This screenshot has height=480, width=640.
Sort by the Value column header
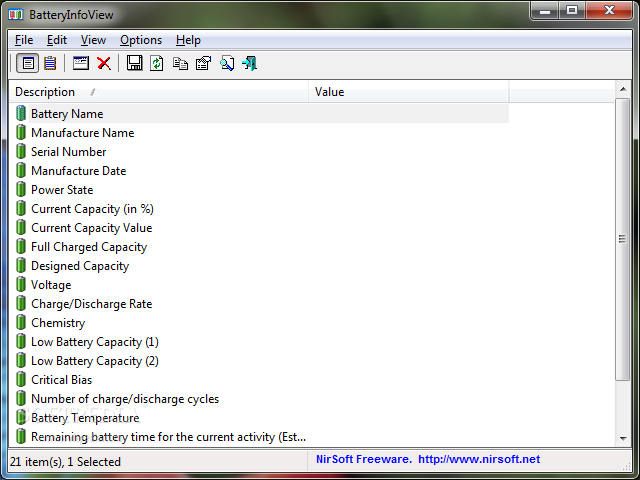(409, 92)
